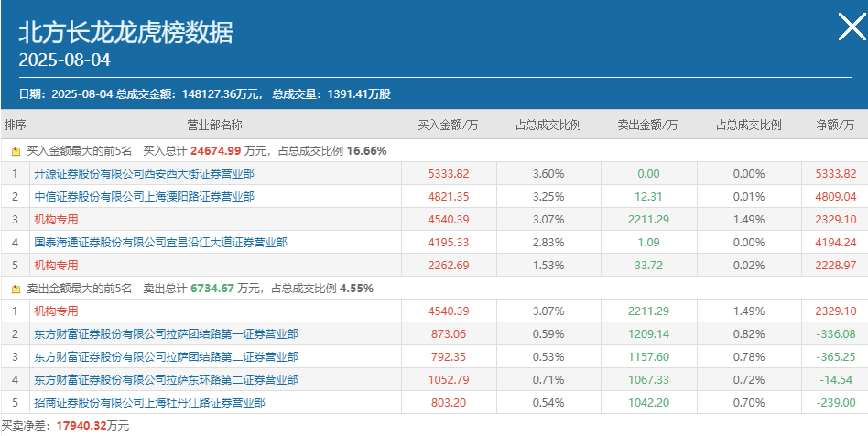Select the 3.60% proportion cell

(x=548, y=174)
